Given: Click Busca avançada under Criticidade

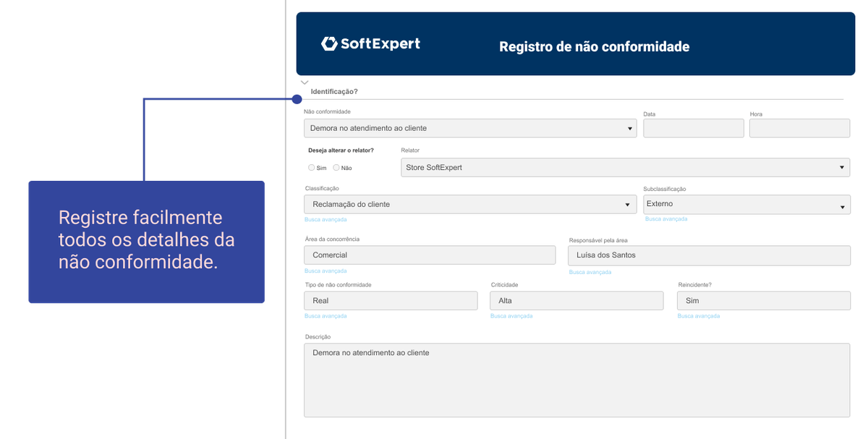Looking at the screenshot, I should point(511,316).
